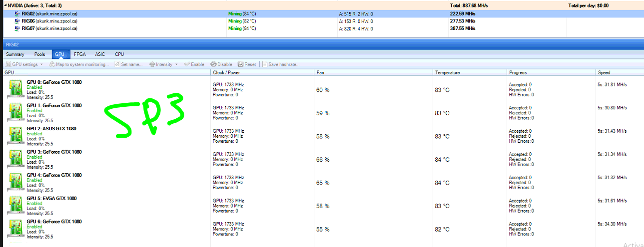Select 'GPU 6: GeForce GTX 1080' text
The height and width of the screenshot is (247, 644).
click(x=54, y=222)
